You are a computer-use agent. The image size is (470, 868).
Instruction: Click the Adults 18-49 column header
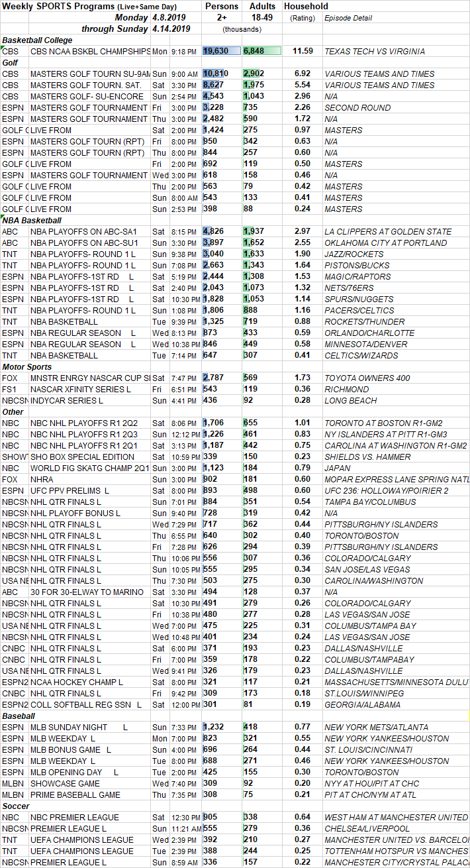pos(262,11)
